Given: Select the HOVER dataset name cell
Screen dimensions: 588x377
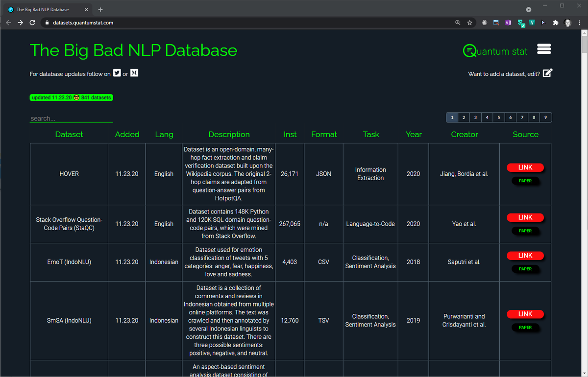Looking at the screenshot, I should pyautogui.click(x=69, y=174).
